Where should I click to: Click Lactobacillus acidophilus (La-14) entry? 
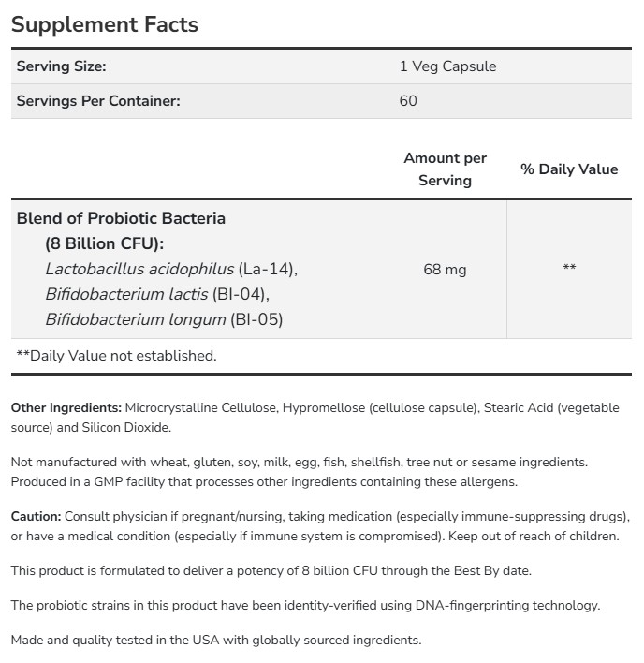(x=171, y=269)
